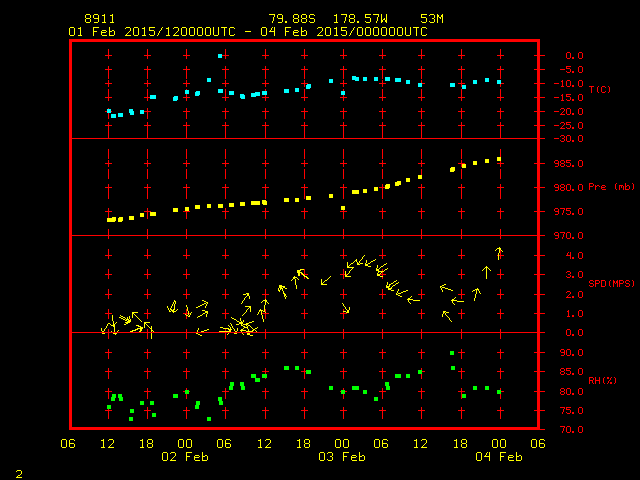
Task: Click the SPD(MPS) wind speed label
Action: coord(611,284)
